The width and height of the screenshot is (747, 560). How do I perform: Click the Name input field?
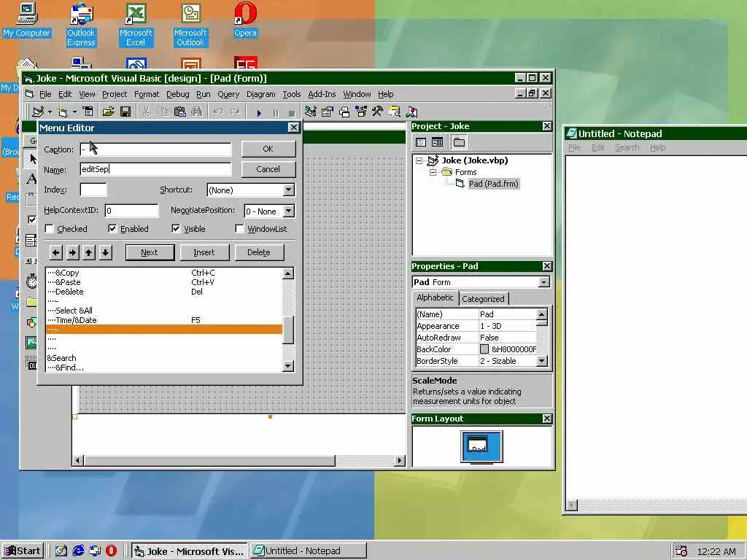tap(156, 169)
